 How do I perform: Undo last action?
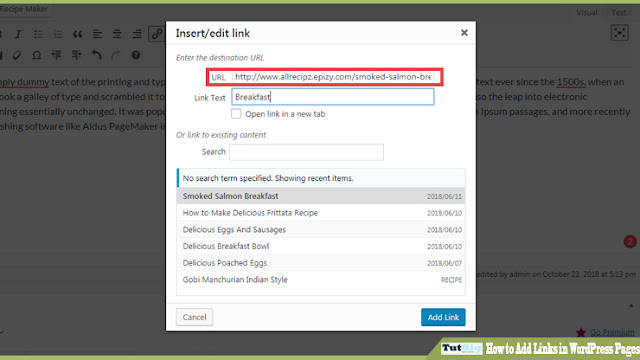coord(96,55)
